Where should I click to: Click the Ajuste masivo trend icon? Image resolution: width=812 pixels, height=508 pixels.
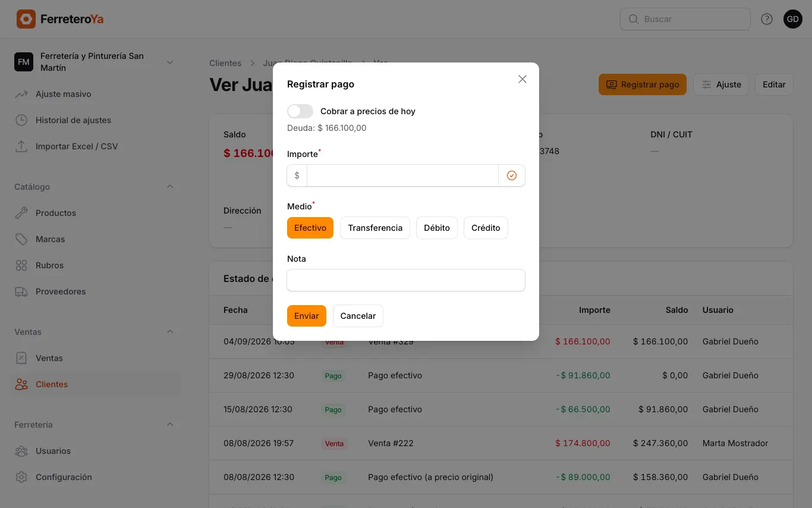[21, 94]
